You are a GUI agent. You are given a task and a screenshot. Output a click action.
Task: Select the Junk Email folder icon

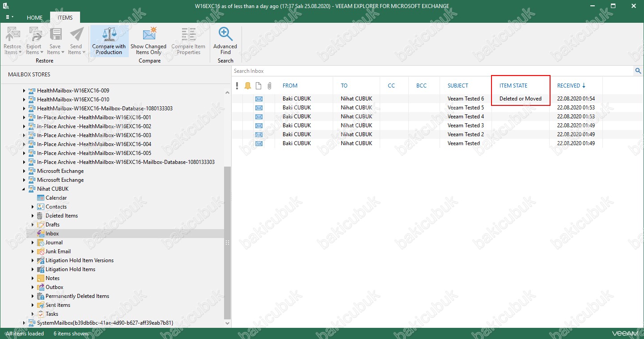(x=41, y=251)
